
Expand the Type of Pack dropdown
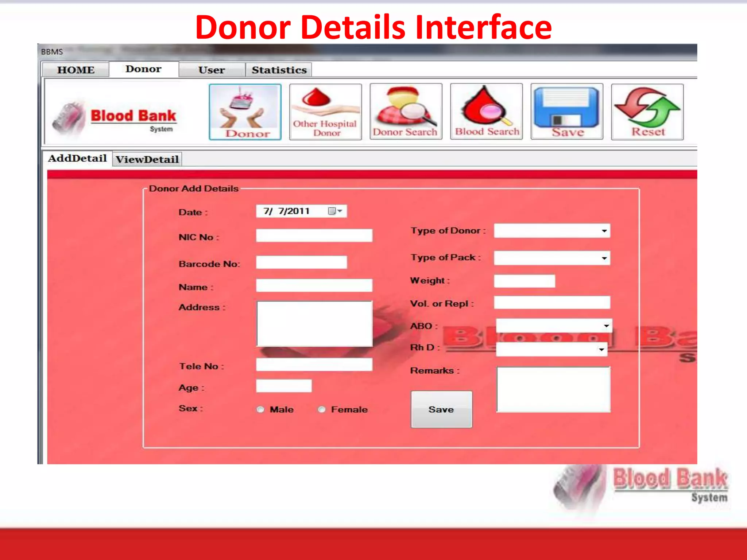pos(604,258)
